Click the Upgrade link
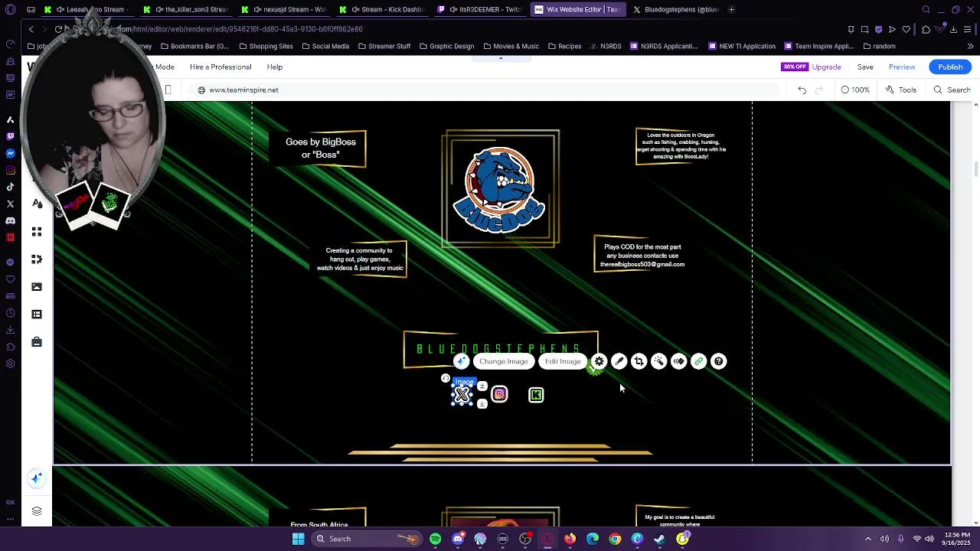This screenshot has height=551, width=980. (827, 67)
